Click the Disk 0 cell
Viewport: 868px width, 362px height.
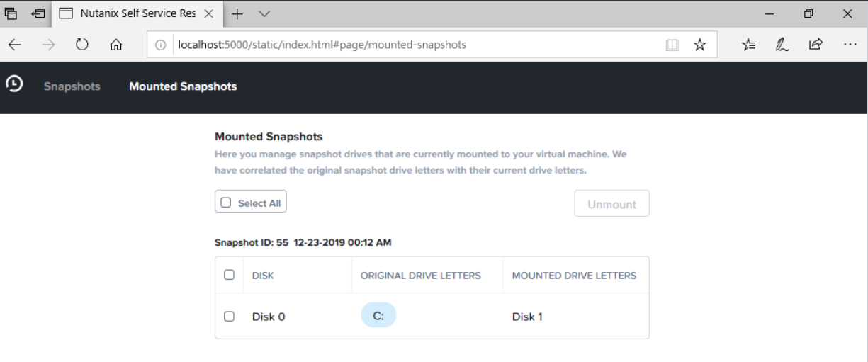[269, 317]
